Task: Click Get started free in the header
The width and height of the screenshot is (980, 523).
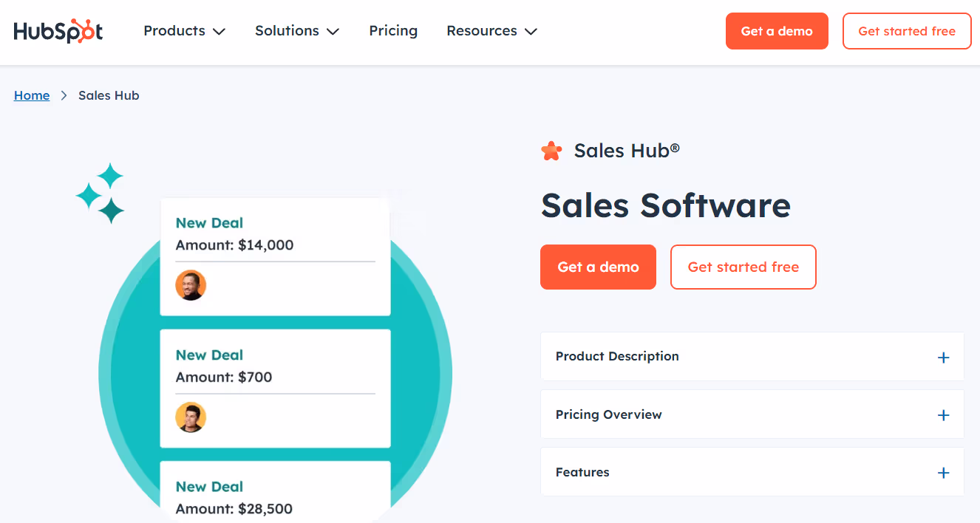Action: click(x=907, y=31)
